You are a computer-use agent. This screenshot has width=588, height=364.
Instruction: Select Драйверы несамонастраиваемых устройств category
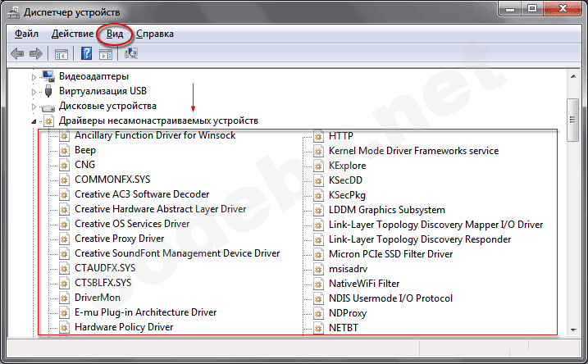coord(158,121)
